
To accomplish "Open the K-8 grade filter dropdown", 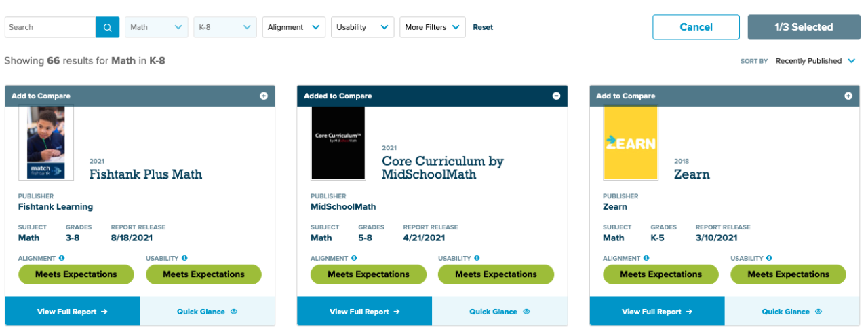I will point(225,27).
